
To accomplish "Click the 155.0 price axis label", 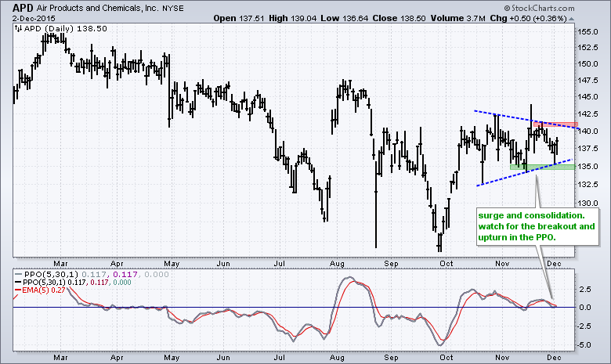I will [x=587, y=32].
